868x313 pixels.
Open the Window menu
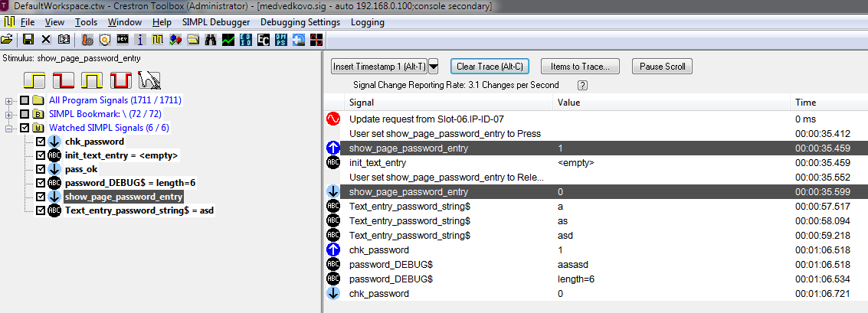pyautogui.click(x=125, y=22)
